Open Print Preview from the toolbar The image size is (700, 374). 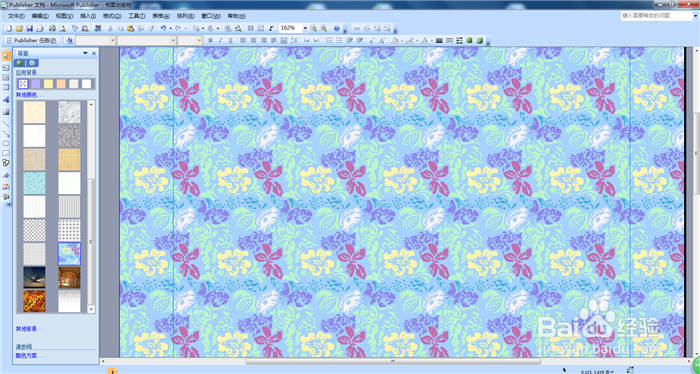point(62,29)
